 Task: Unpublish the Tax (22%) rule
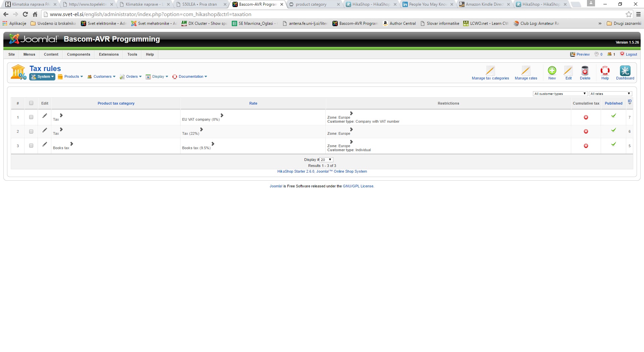[x=613, y=130]
